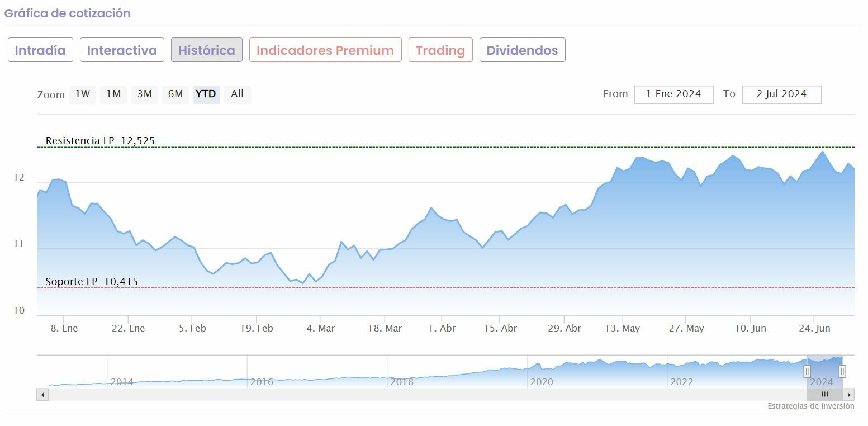The height and width of the screenshot is (426, 868).
Task: Choose the 6M zoom option
Action: pyautogui.click(x=176, y=94)
